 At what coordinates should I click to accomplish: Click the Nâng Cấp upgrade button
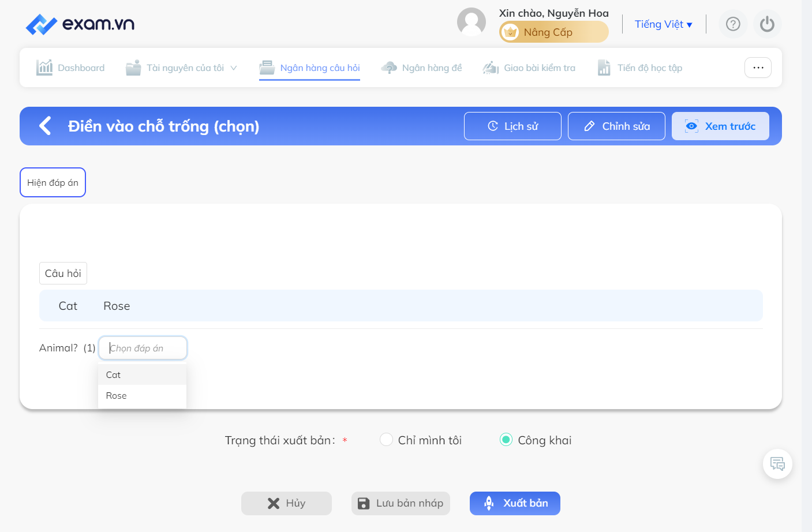pos(554,32)
